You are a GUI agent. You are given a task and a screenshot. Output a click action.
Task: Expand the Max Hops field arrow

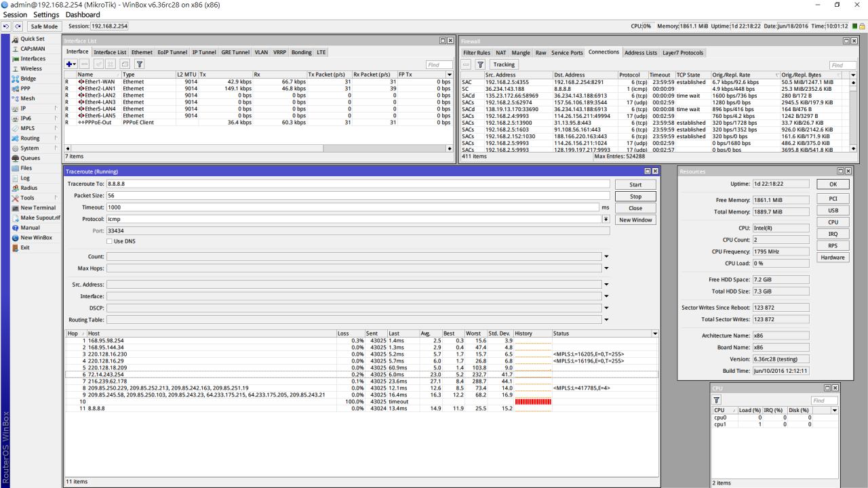tap(606, 268)
